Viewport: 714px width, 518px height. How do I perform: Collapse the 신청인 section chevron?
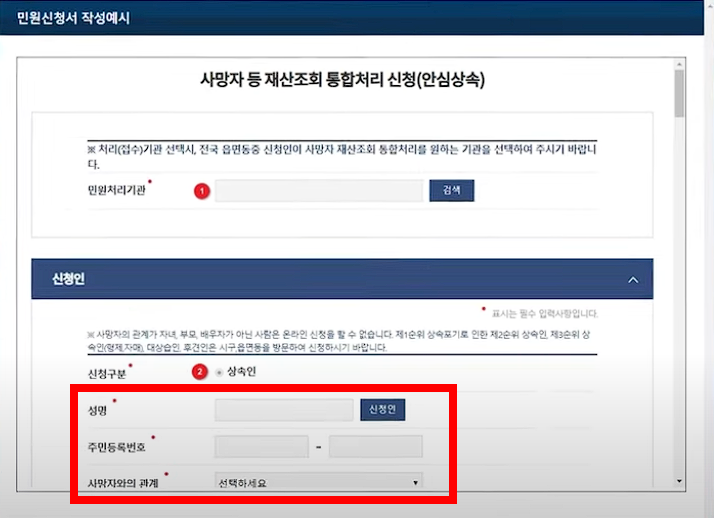[633, 280]
